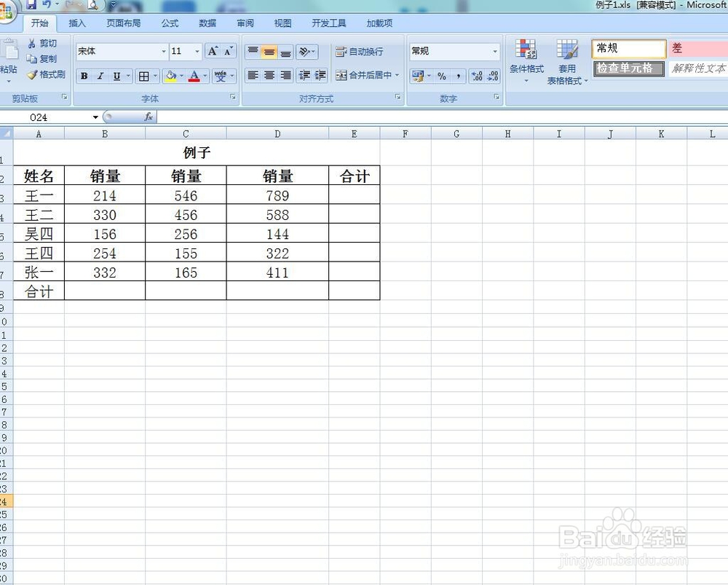
Task: Open the Name Box dropdown arrow
Action: click(x=95, y=117)
